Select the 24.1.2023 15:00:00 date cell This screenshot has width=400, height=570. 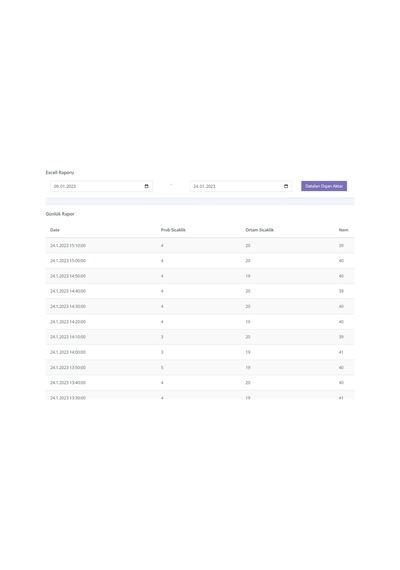pyautogui.click(x=68, y=261)
